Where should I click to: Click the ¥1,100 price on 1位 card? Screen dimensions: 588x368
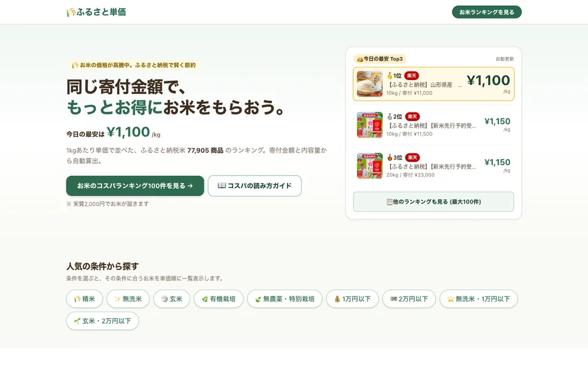coord(488,81)
